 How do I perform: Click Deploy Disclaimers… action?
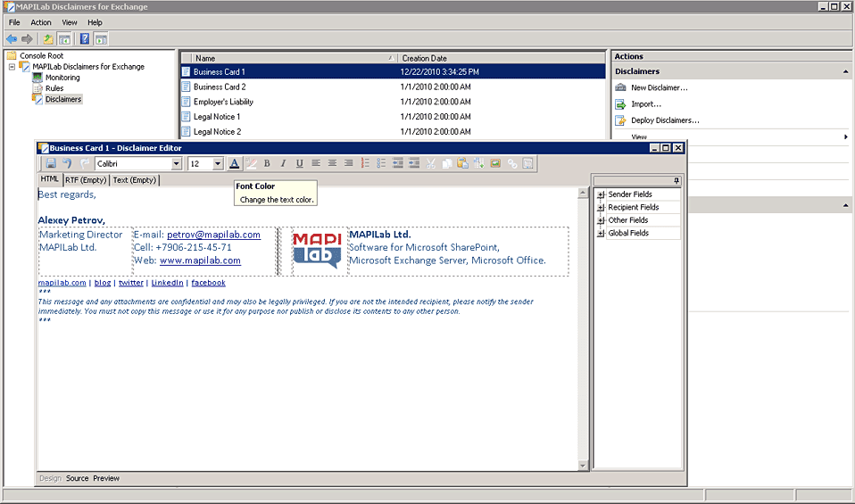[665, 120]
